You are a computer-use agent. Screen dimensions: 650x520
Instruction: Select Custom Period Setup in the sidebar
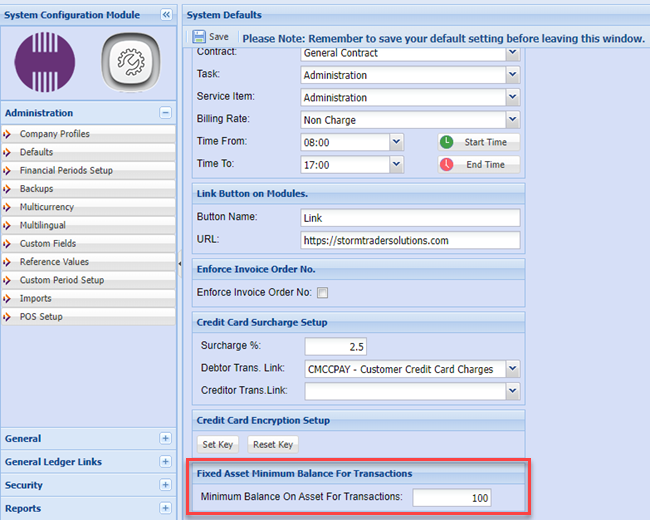tap(88, 280)
